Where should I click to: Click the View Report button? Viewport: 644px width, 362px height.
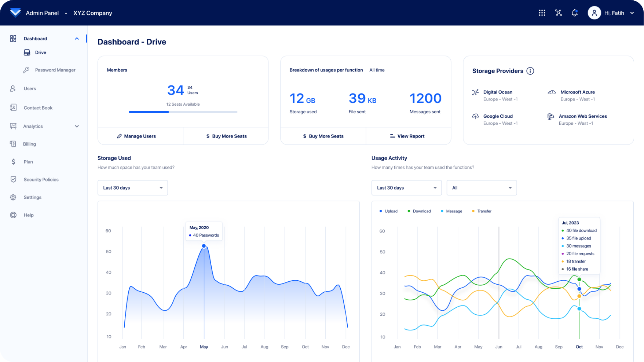click(x=407, y=136)
